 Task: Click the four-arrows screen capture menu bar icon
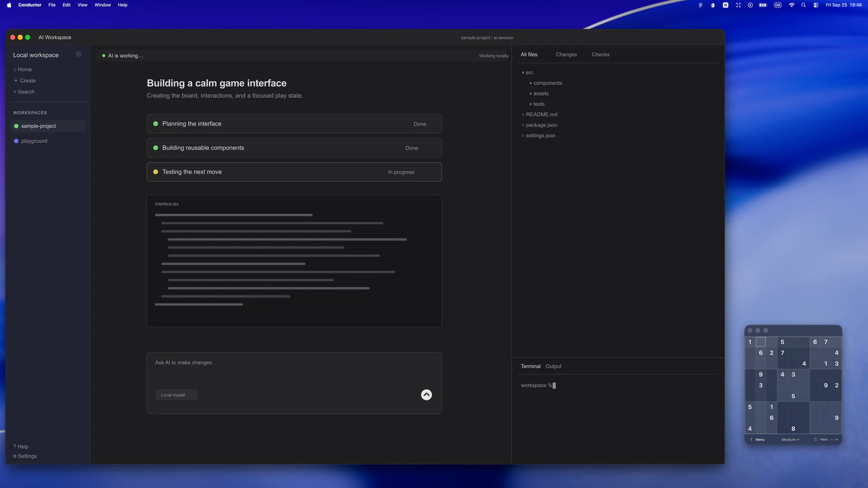coord(738,5)
